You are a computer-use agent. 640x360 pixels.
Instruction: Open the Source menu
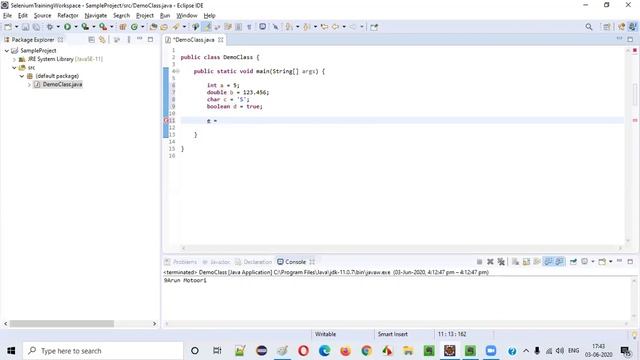tap(42, 16)
